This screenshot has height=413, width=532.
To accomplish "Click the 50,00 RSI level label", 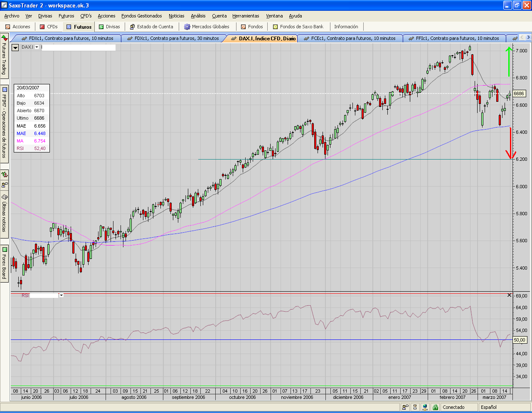I will click(520, 340).
